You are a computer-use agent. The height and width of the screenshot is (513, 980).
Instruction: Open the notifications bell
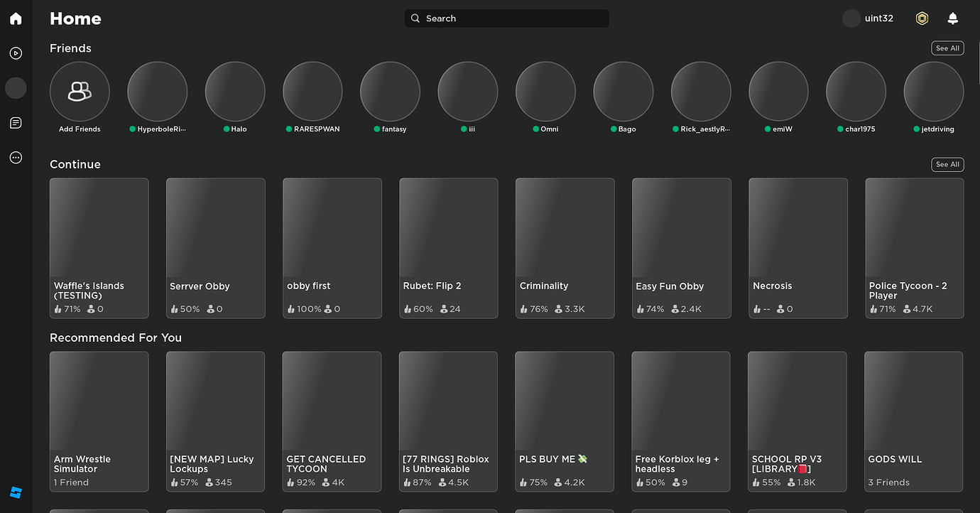click(x=953, y=18)
